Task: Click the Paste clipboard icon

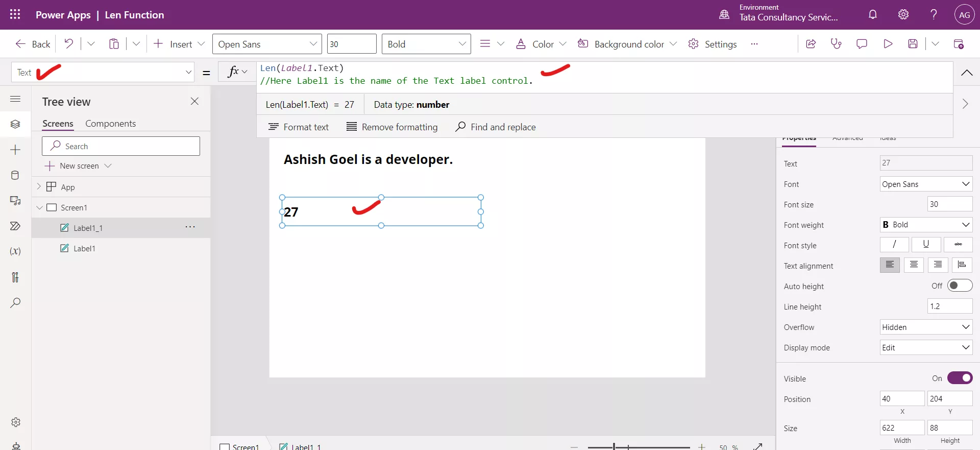Action: pos(114,44)
